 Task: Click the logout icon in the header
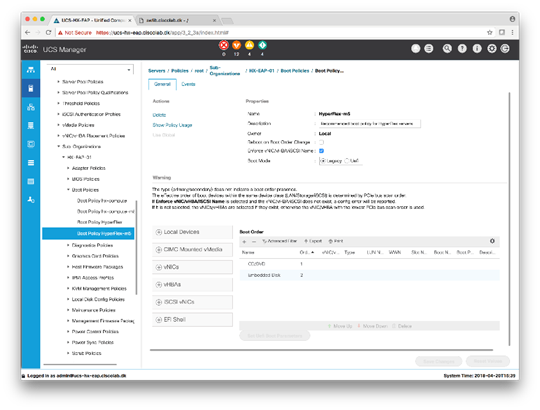pos(505,49)
